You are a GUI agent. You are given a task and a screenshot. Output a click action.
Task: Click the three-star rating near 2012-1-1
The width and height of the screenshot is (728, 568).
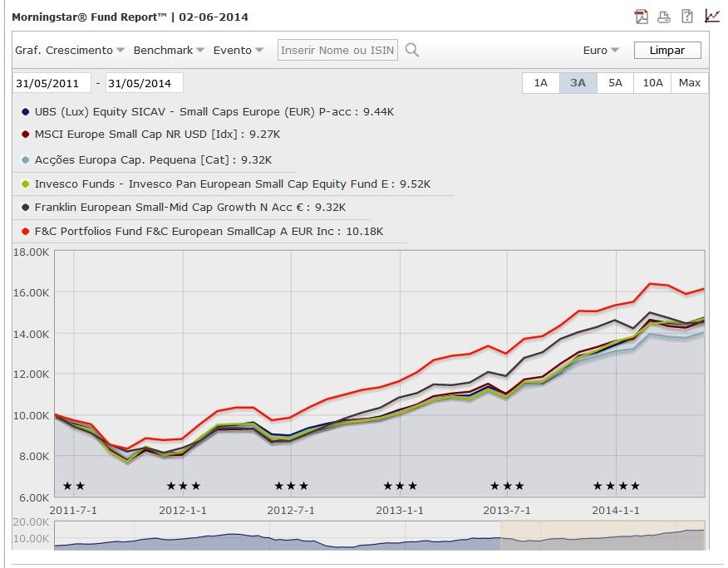(184, 486)
